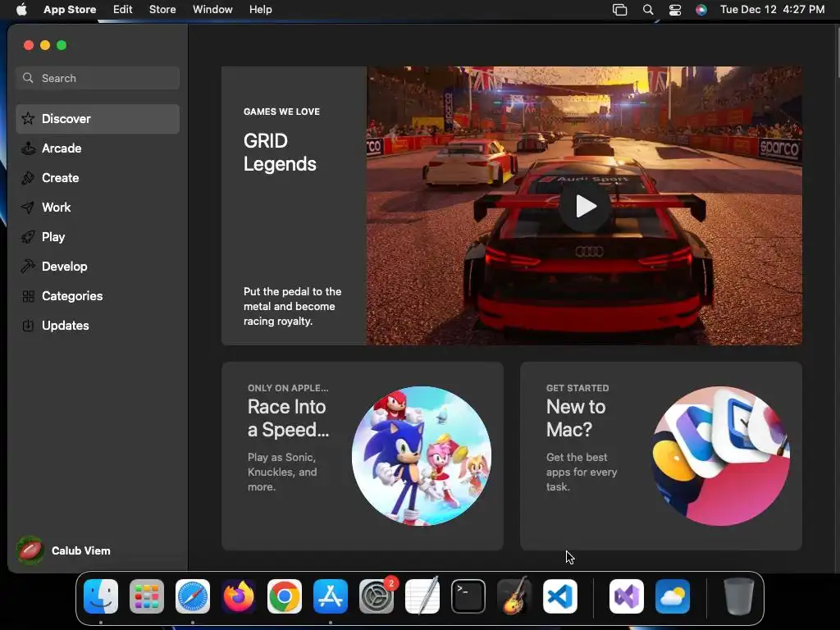Open the Window menu
This screenshot has height=630, width=840.
[212, 9]
